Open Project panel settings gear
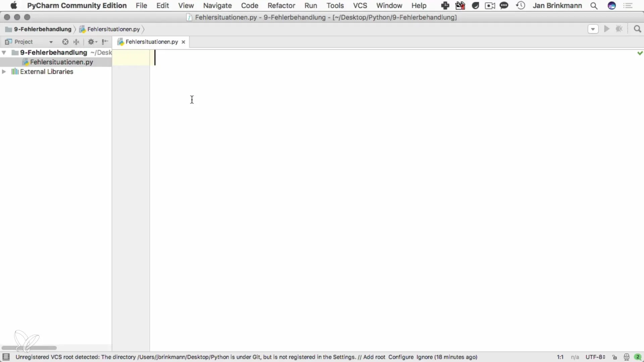The width and height of the screenshot is (644, 362). tap(92, 42)
